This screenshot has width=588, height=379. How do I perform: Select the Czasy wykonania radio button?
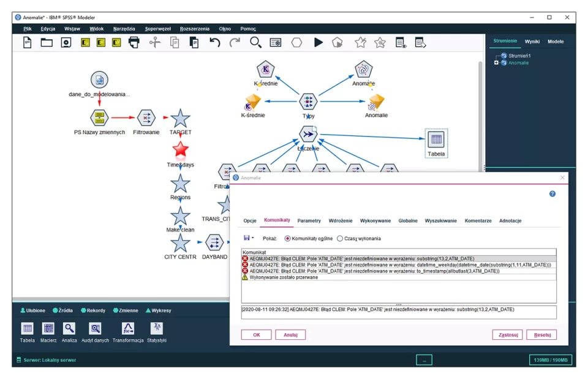(x=340, y=238)
